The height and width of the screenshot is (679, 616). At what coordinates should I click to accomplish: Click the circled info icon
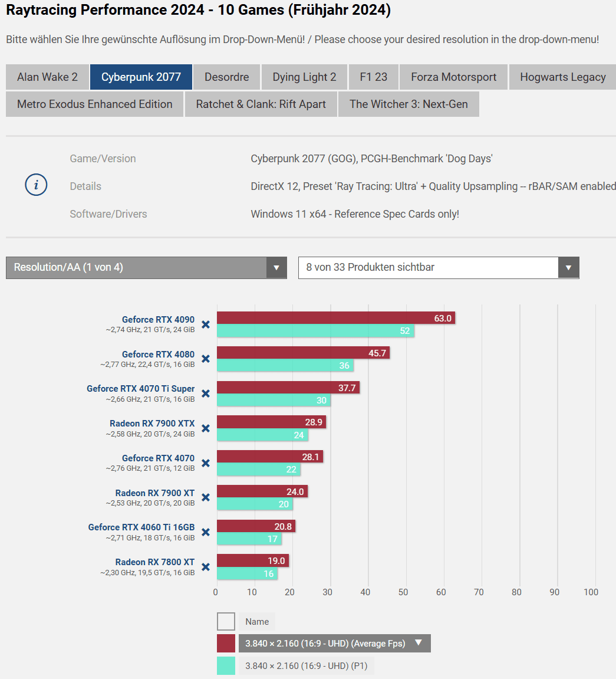pos(36,185)
